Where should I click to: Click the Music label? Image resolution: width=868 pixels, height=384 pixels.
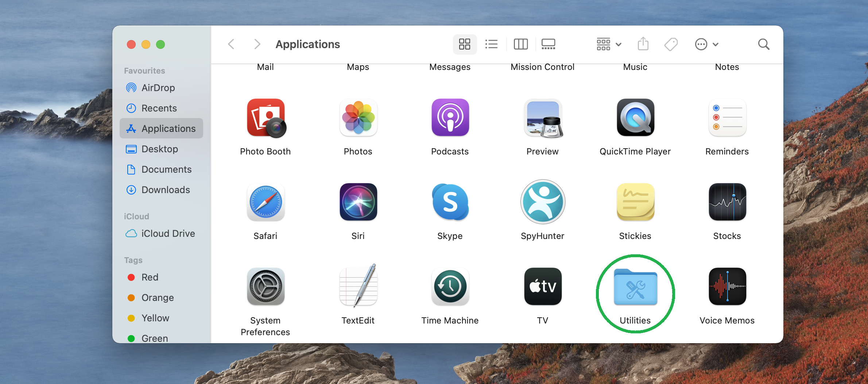click(x=635, y=67)
